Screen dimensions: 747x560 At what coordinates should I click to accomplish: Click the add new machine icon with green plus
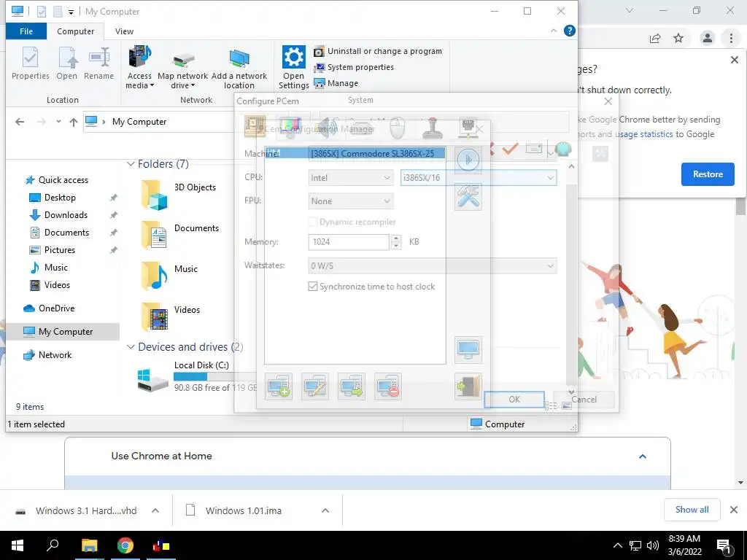pos(279,386)
